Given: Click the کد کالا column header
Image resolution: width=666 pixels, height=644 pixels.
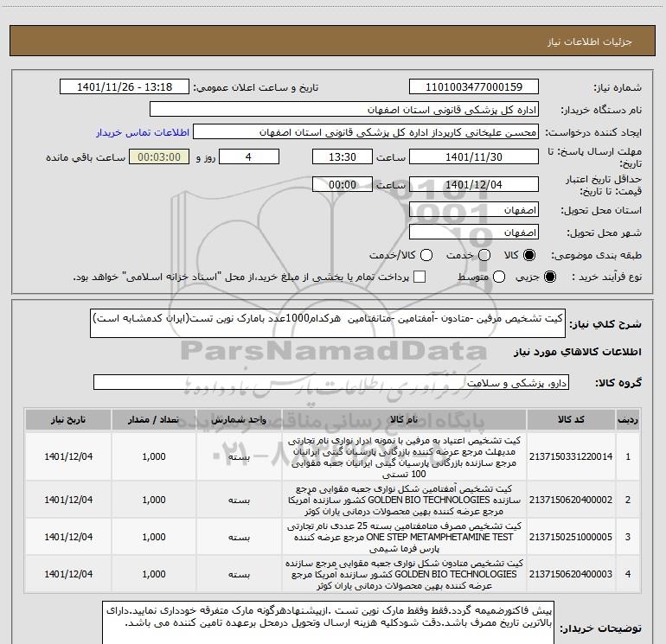Looking at the screenshot, I should coord(571,419).
